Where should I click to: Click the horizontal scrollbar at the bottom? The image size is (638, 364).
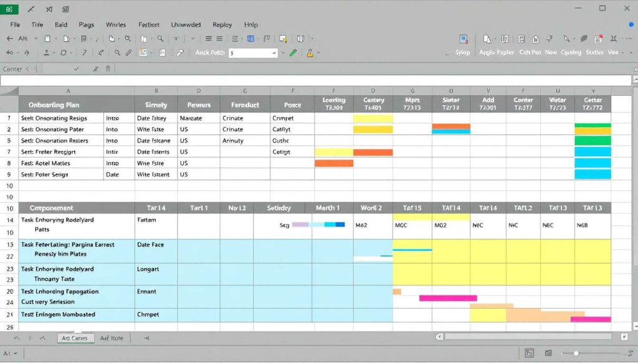tap(528, 337)
